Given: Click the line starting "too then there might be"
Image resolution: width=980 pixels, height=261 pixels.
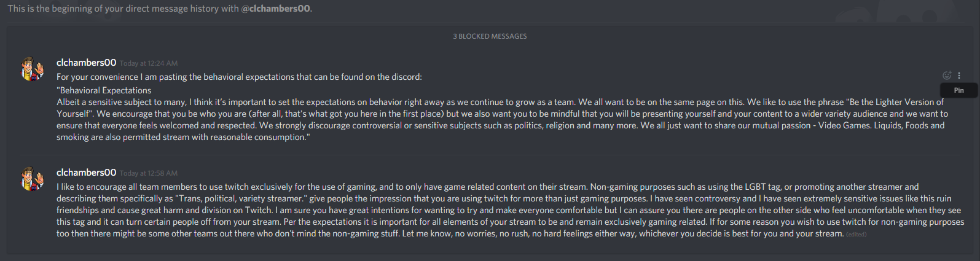Looking at the screenshot, I should point(450,233).
